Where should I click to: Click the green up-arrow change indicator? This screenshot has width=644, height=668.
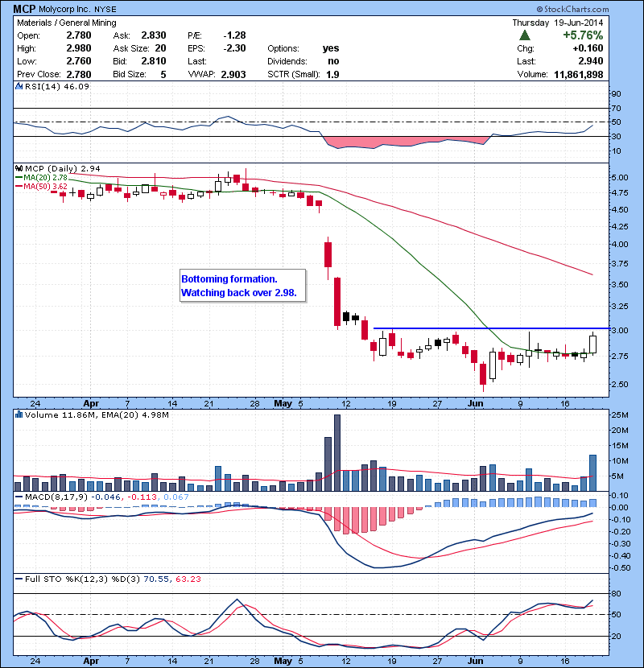[x=525, y=35]
